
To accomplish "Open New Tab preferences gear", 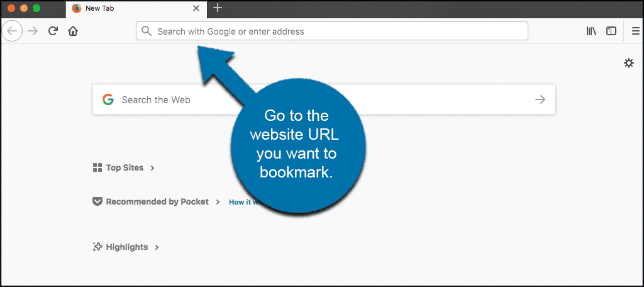I will pos(629,63).
